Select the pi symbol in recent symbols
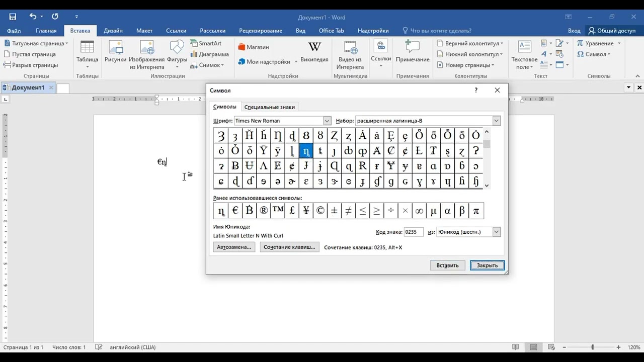The image size is (644, 362). 476,211
